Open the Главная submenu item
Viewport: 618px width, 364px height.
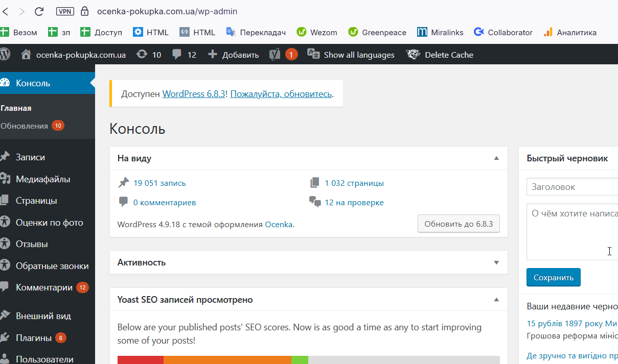coord(16,108)
